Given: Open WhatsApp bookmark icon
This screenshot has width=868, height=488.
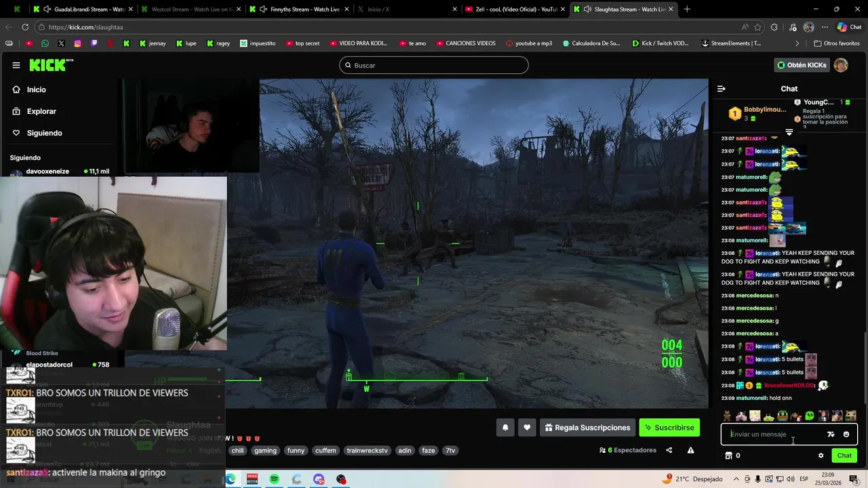Looking at the screenshot, I should [x=45, y=43].
